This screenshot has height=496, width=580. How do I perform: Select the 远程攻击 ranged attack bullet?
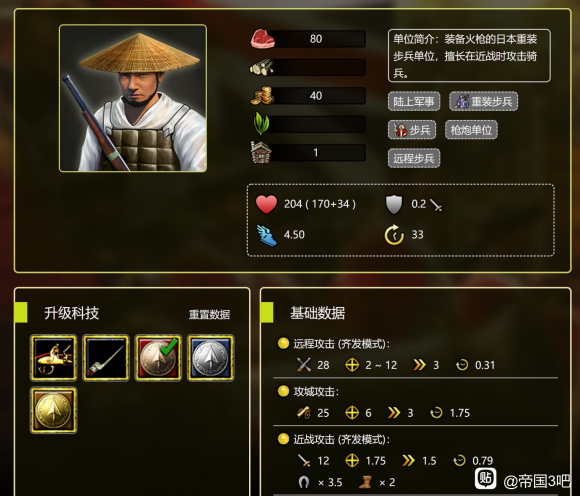click(x=283, y=343)
